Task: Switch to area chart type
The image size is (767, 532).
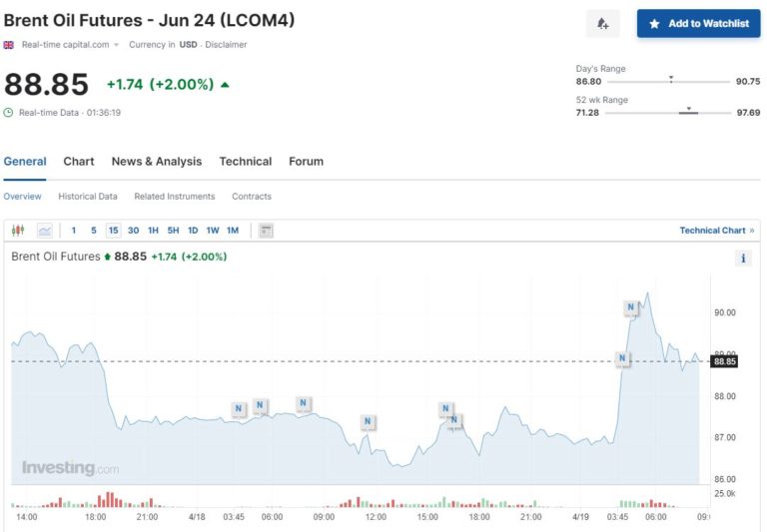Action: click(x=45, y=231)
